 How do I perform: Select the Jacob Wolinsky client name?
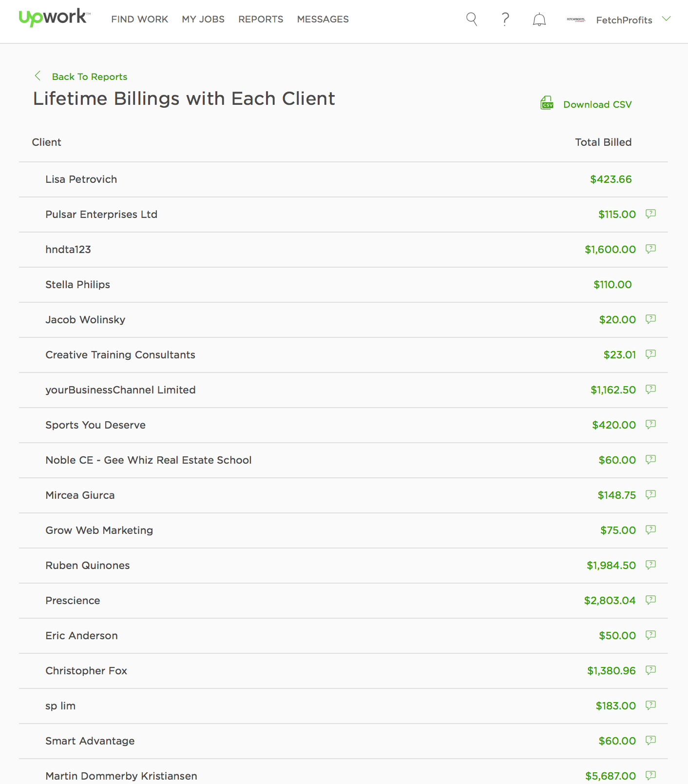(85, 320)
